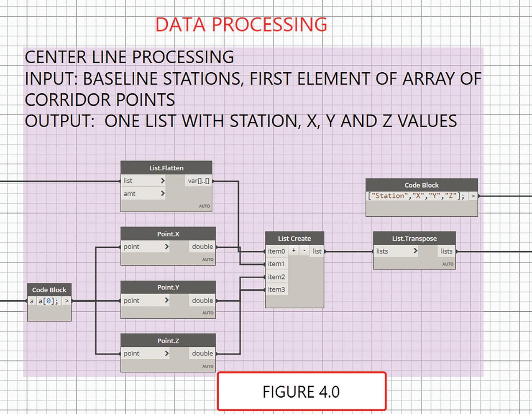Select the Point.Y node header
Screen dimensions: 532x414
click(168, 287)
